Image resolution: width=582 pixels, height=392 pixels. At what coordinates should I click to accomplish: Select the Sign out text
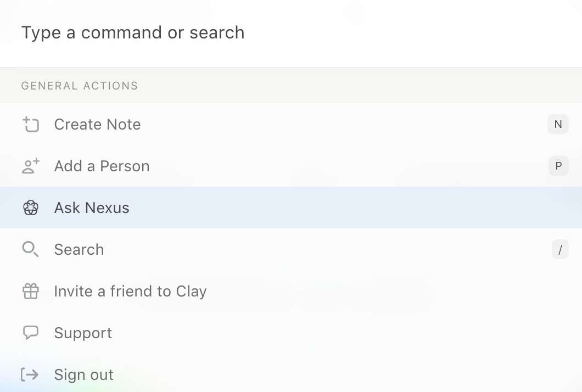(83, 375)
